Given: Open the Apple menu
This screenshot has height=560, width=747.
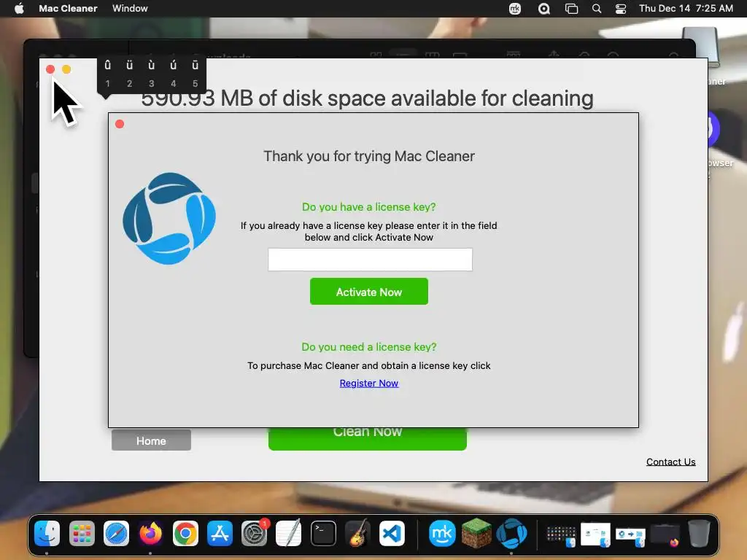Looking at the screenshot, I should point(19,8).
